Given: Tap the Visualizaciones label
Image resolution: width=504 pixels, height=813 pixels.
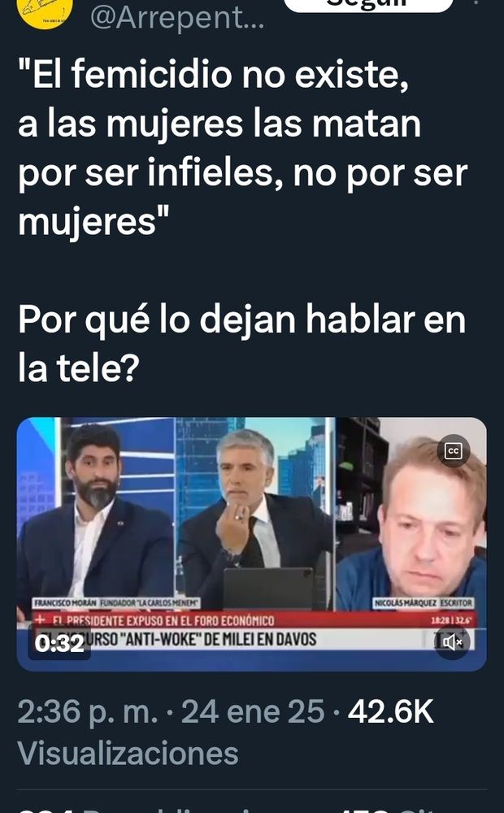Looking at the screenshot, I should pyautogui.click(x=128, y=753).
